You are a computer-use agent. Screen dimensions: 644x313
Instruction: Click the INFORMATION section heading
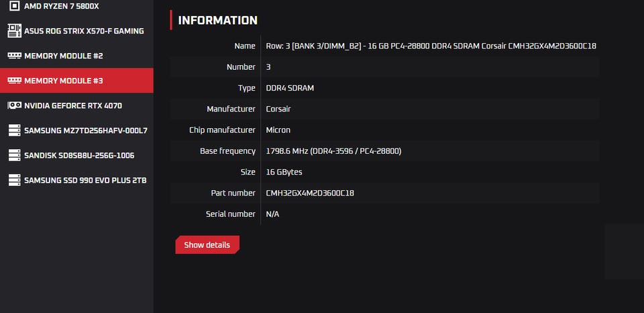coord(217,20)
